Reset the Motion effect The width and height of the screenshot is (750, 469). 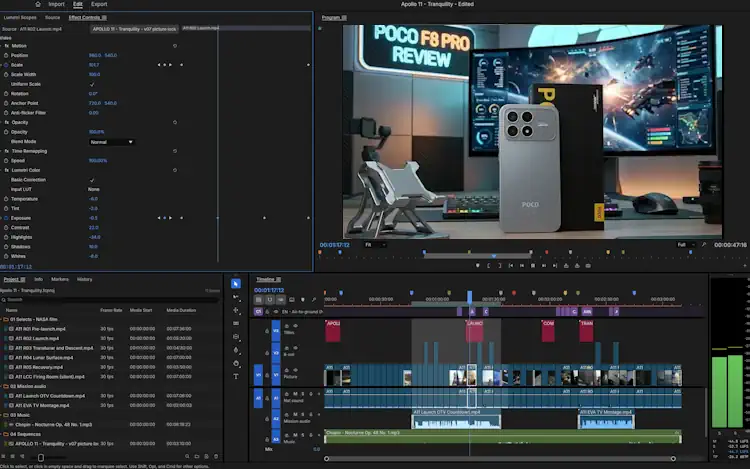(x=175, y=46)
